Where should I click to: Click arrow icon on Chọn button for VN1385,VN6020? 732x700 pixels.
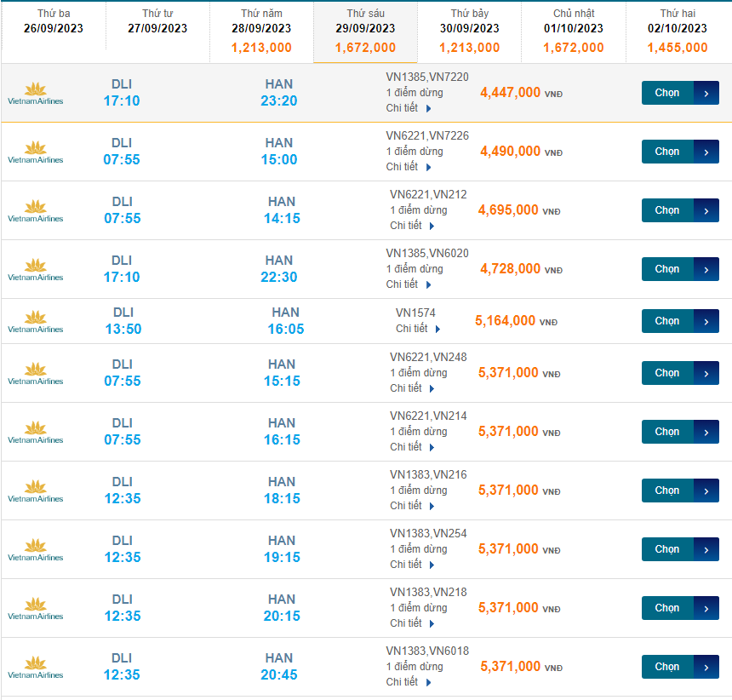pyautogui.click(x=706, y=269)
